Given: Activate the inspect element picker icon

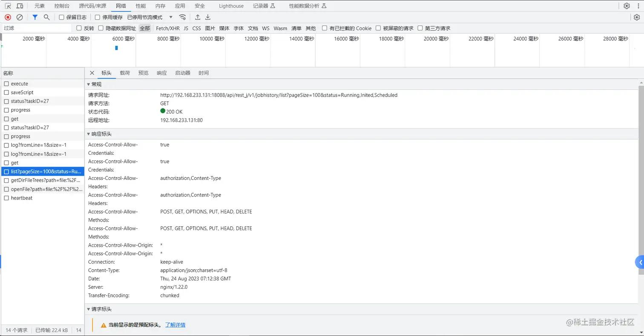Looking at the screenshot, I should (8, 6).
